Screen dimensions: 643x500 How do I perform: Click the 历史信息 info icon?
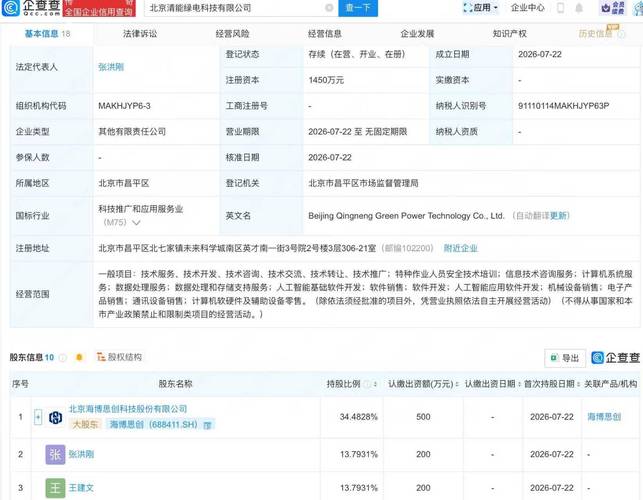621,34
